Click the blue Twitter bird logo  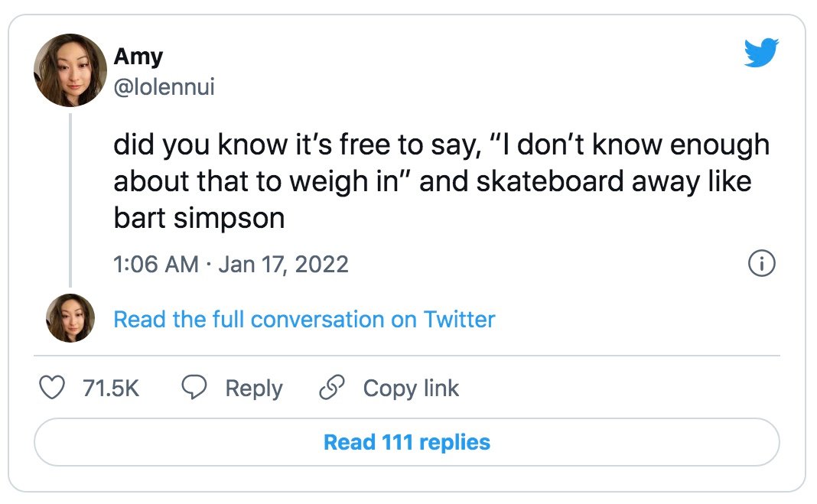[761, 53]
